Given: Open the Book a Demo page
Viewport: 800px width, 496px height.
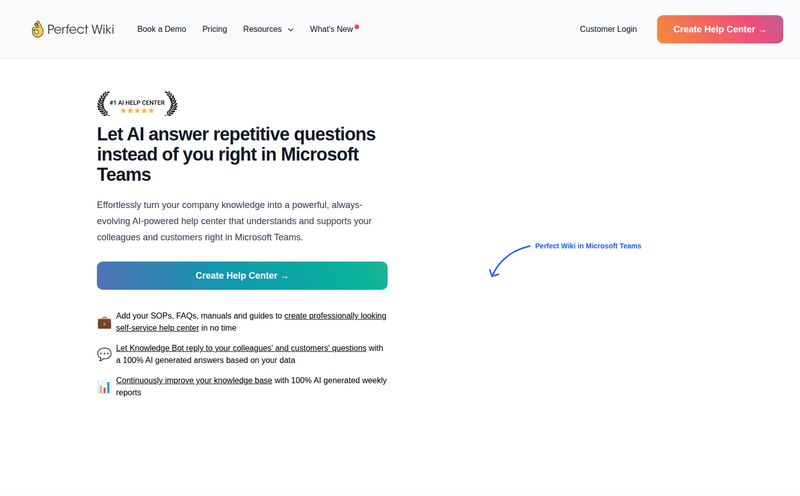Looking at the screenshot, I should (x=162, y=29).
